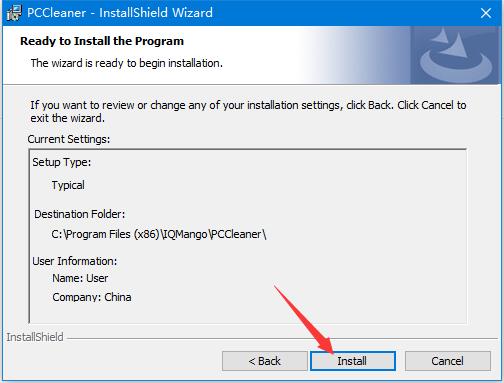Close the InstallShield Wizard window
This screenshot has height=383, width=504.
[x=486, y=13]
